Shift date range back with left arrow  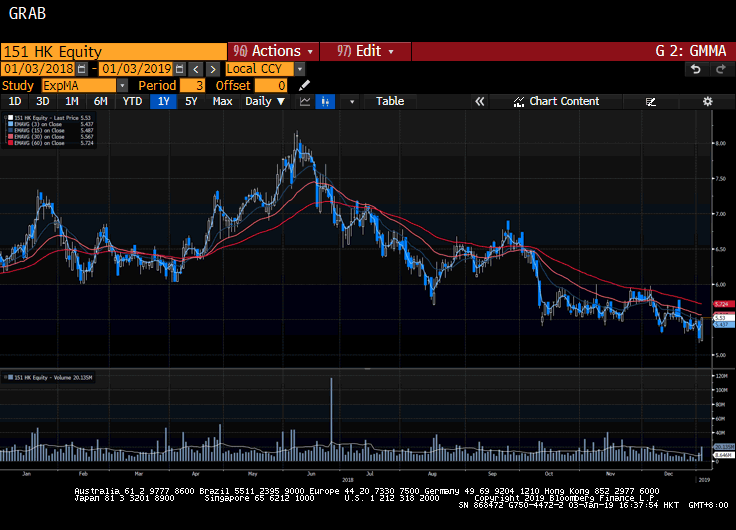tap(196, 69)
